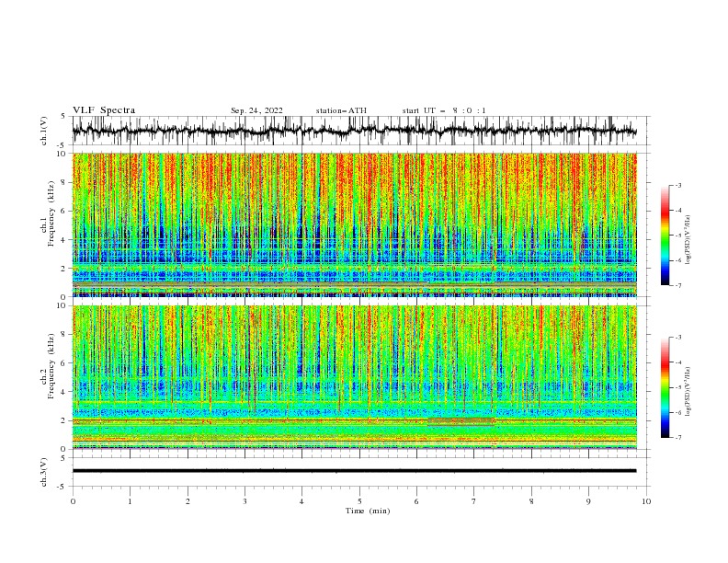Click the time axis tick label "3"
Screen dimensions: 728x563
(x=245, y=501)
